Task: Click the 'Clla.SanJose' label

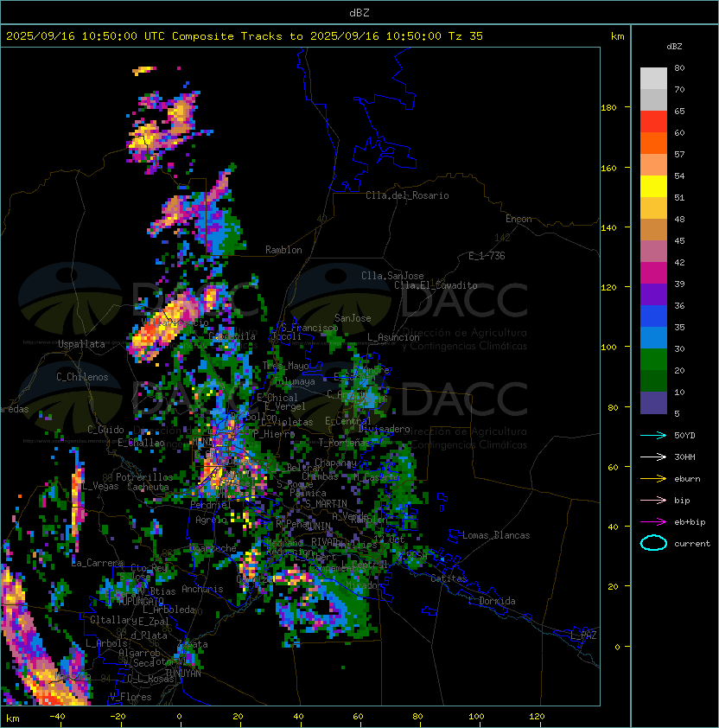Action: tap(392, 276)
